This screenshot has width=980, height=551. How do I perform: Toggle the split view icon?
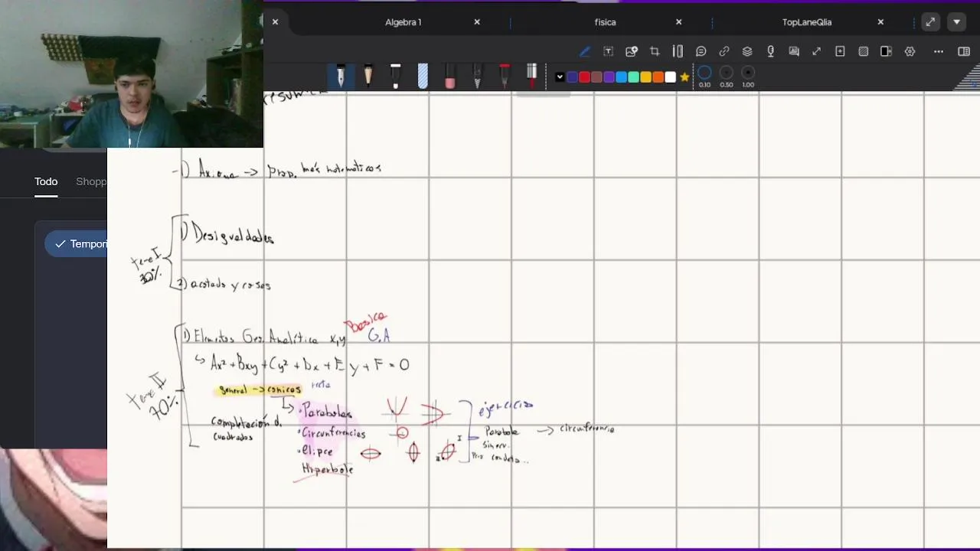click(887, 51)
